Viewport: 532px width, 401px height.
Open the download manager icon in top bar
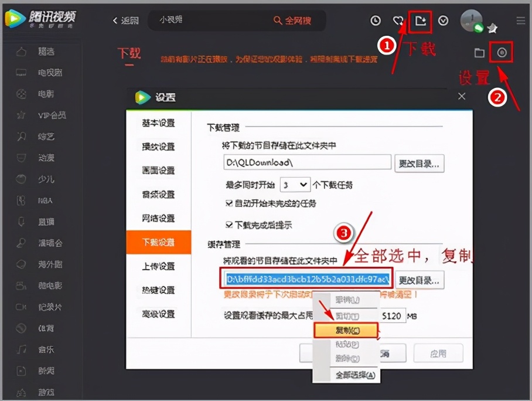point(420,21)
